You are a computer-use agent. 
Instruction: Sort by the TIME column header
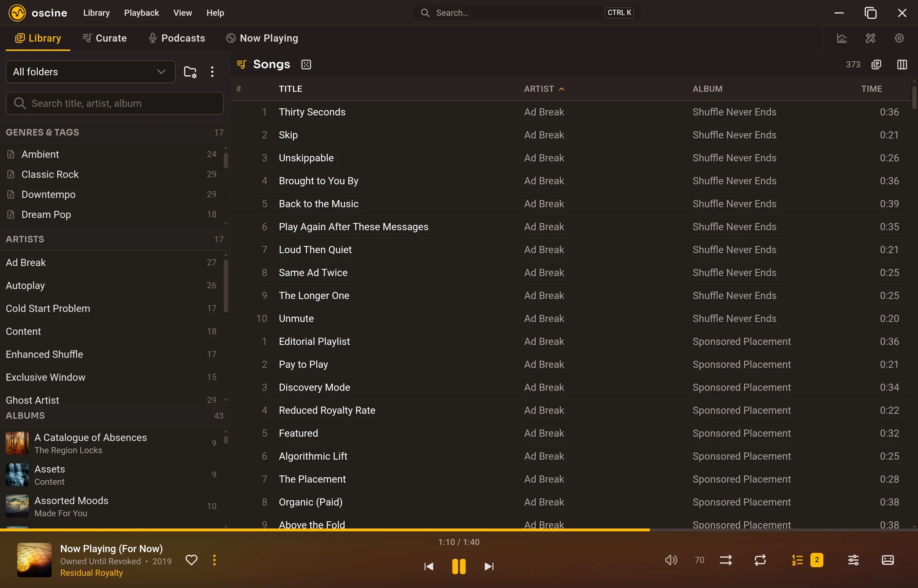[x=871, y=89]
